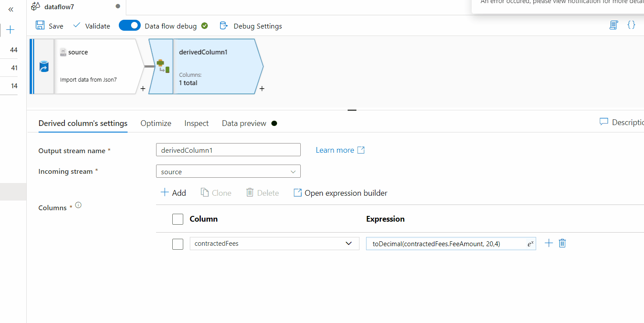Click the Description button
The image size is (644, 323).
[622, 122]
